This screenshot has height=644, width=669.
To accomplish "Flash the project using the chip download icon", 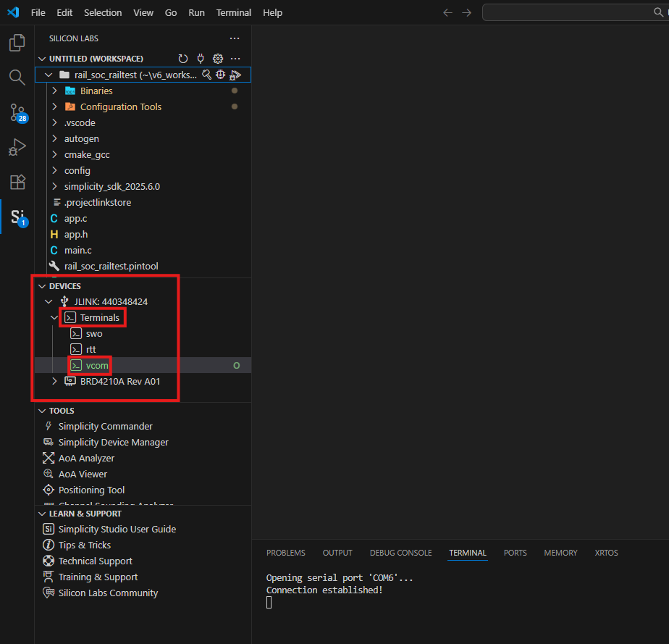I will pyautogui.click(x=221, y=75).
